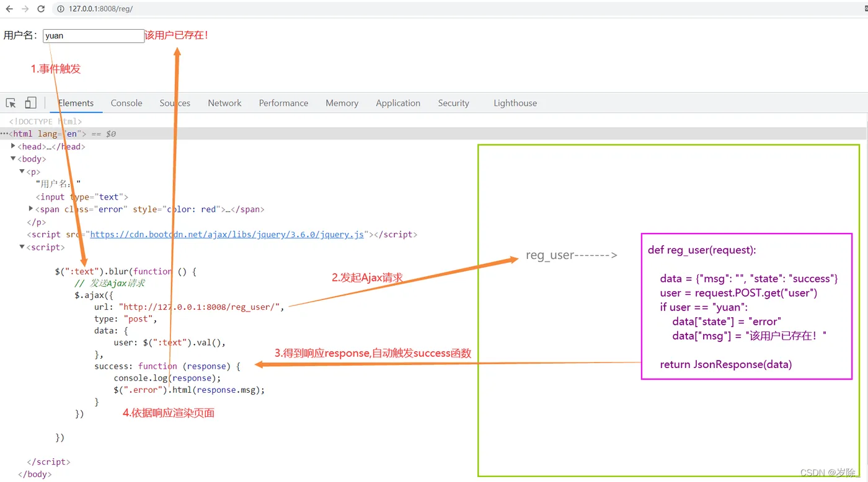
Task: Click the $.ajax({ line
Action: pos(94,295)
